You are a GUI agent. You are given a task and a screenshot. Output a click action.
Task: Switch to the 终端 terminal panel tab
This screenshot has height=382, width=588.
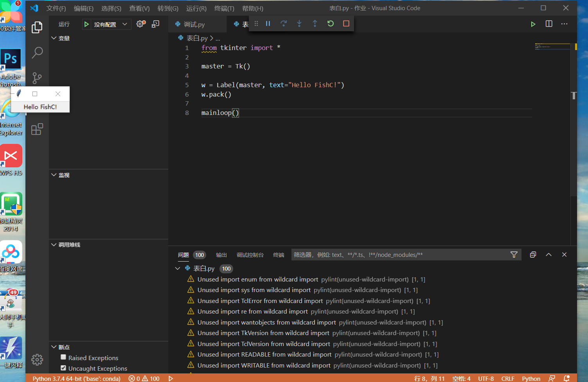point(279,255)
